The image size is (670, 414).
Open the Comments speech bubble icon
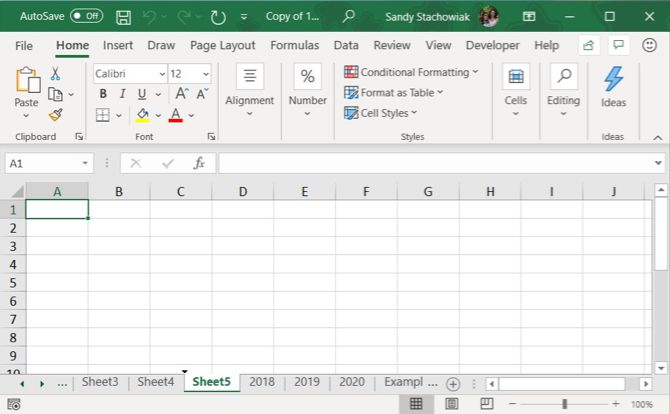click(618, 45)
